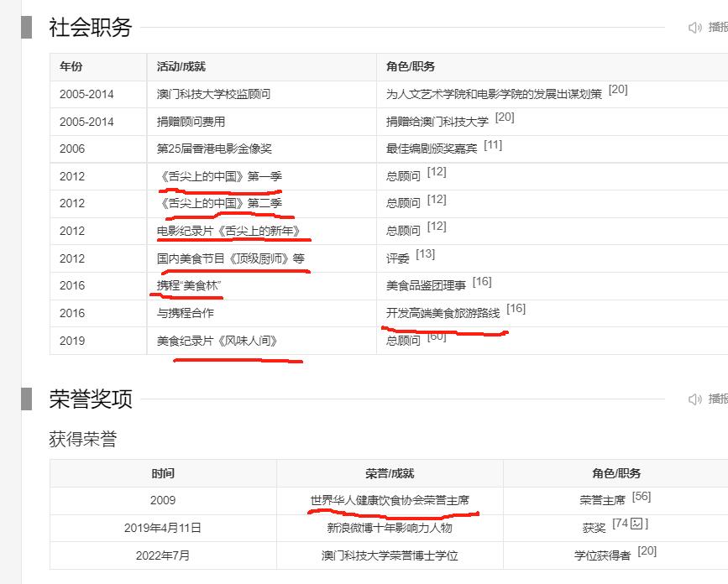Click the speaker icon beside 荣誉奖项 heading
The height and width of the screenshot is (584, 728).
(695, 399)
